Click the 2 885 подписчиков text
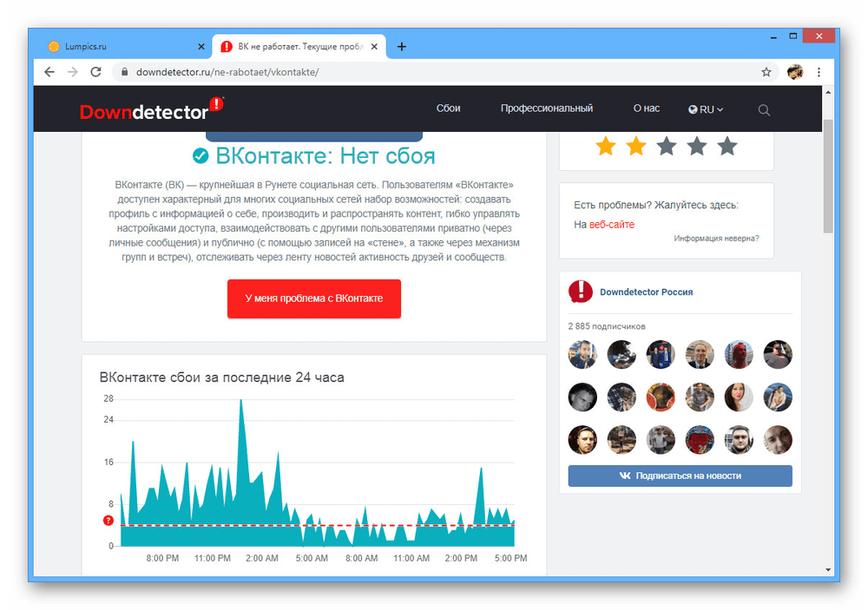 pyautogui.click(x=607, y=326)
